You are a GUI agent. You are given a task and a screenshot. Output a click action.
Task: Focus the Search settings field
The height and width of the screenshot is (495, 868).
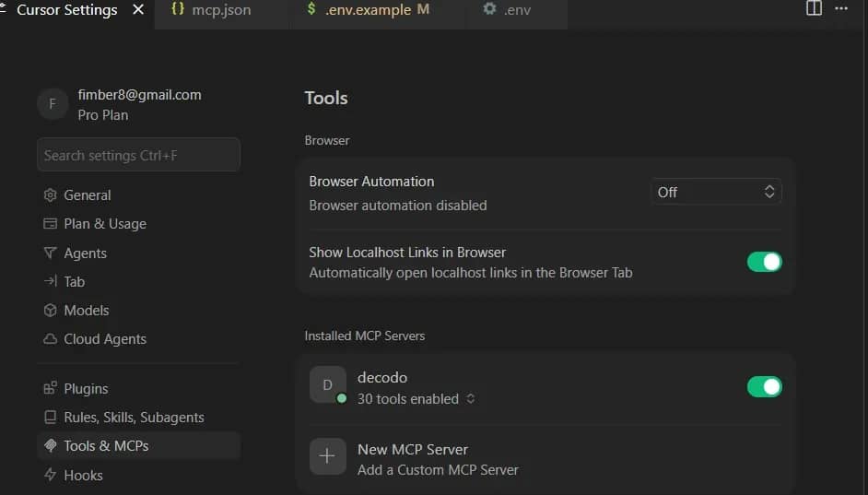(x=138, y=155)
